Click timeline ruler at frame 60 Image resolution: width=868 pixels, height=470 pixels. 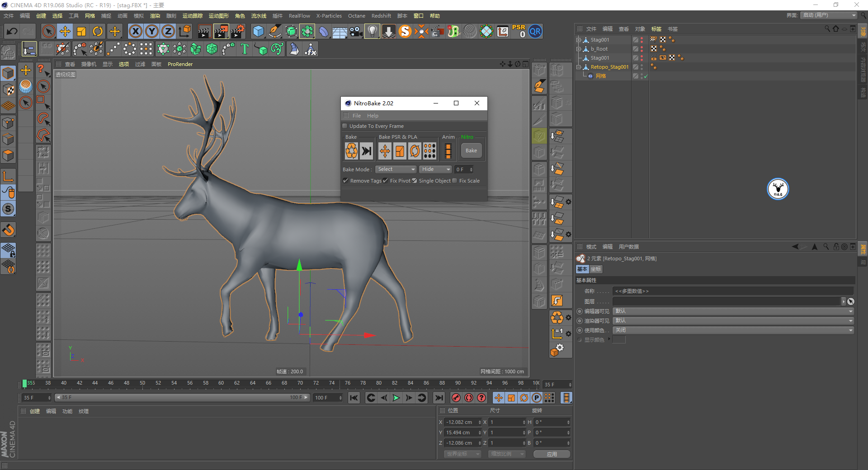pos(221,384)
